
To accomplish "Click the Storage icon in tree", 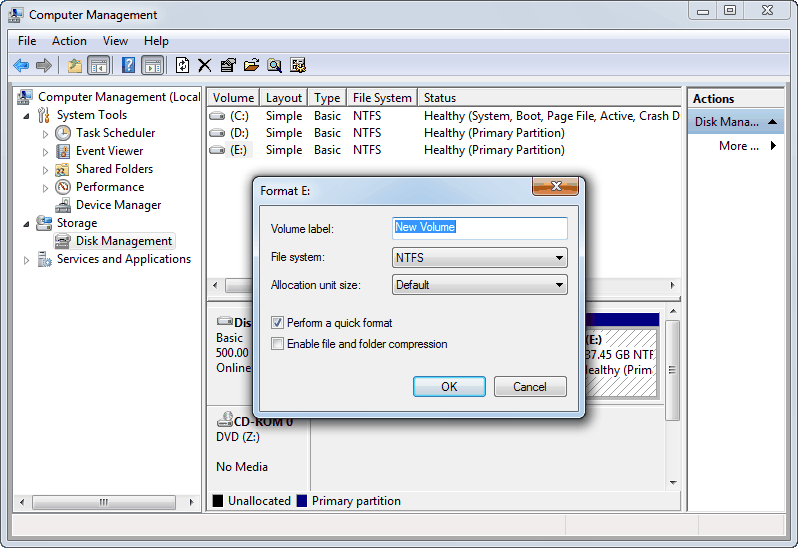I will pos(44,223).
